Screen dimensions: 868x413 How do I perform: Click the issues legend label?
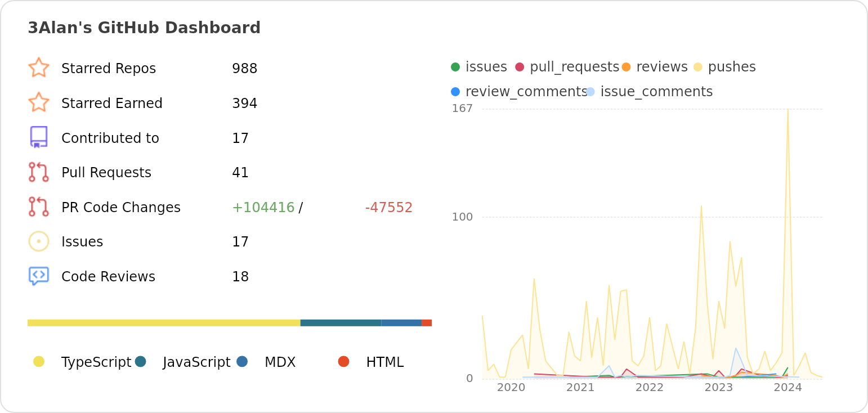pos(486,67)
